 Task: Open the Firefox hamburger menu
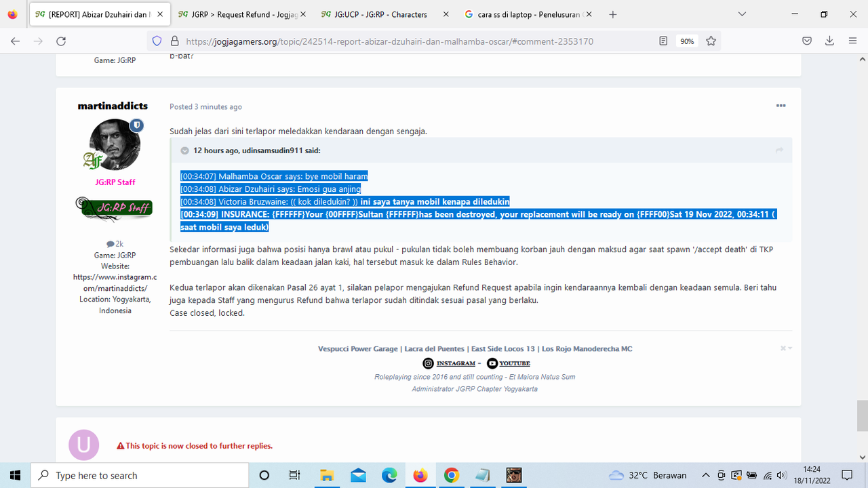tap(852, 41)
